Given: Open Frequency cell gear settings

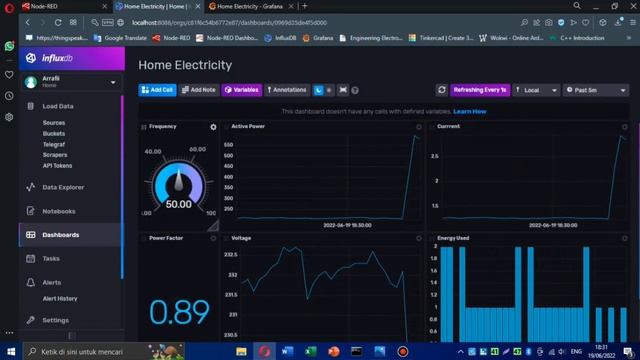Looking at the screenshot, I should 213,127.
